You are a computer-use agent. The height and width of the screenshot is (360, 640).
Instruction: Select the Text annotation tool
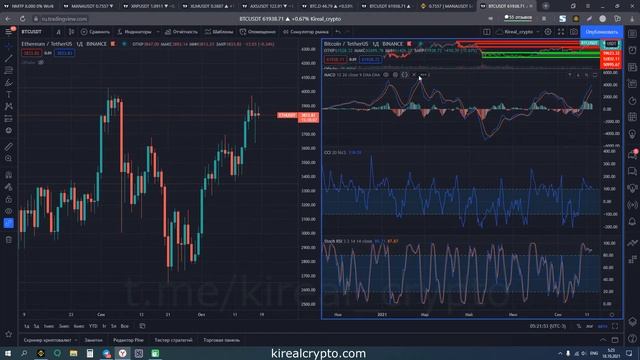click(x=9, y=94)
